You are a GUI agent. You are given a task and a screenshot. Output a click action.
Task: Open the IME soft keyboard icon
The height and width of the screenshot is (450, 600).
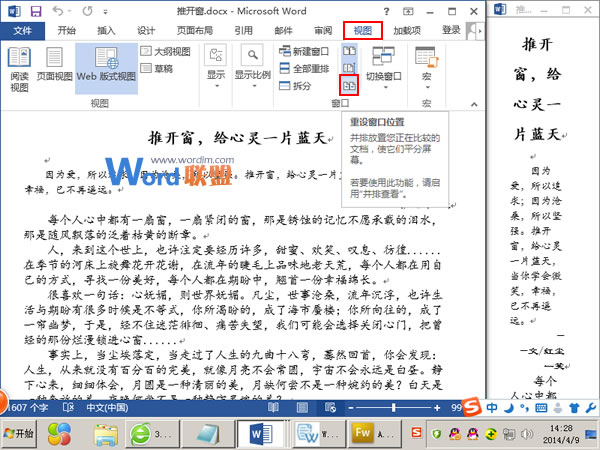tap(541, 408)
